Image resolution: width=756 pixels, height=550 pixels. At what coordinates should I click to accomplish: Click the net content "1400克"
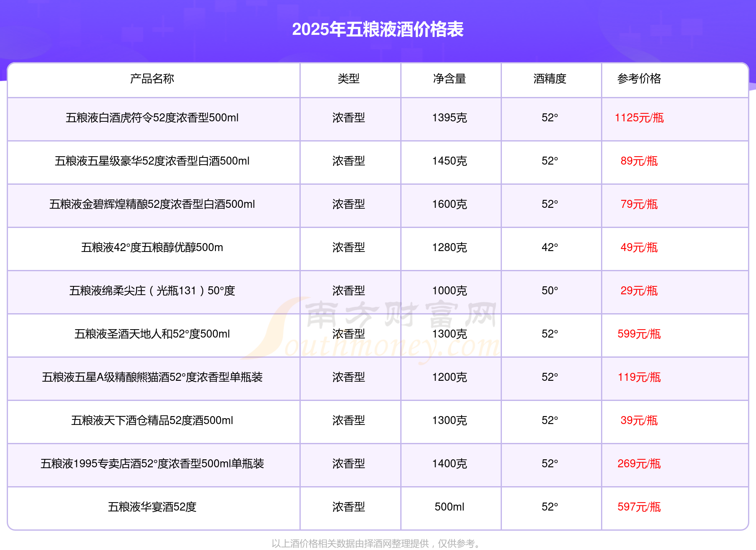[449, 464]
